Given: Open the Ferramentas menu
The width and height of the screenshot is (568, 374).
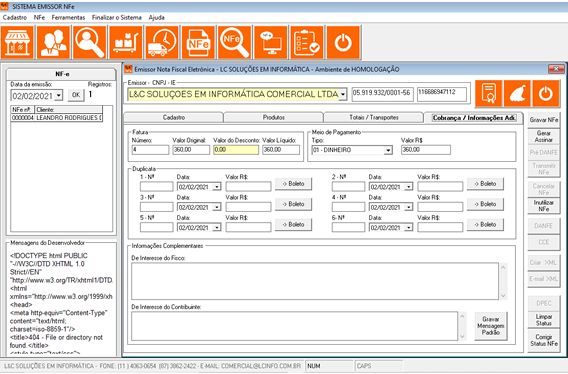Looking at the screenshot, I should pyautogui.click(x=68, y=17).
